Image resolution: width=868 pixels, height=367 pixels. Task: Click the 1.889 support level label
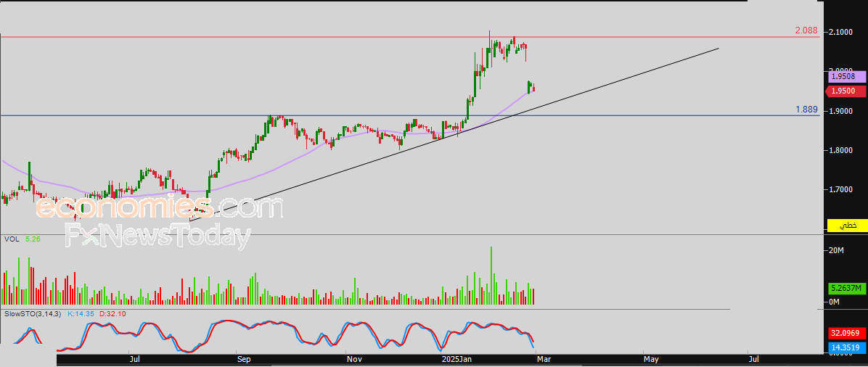point(806,110)
